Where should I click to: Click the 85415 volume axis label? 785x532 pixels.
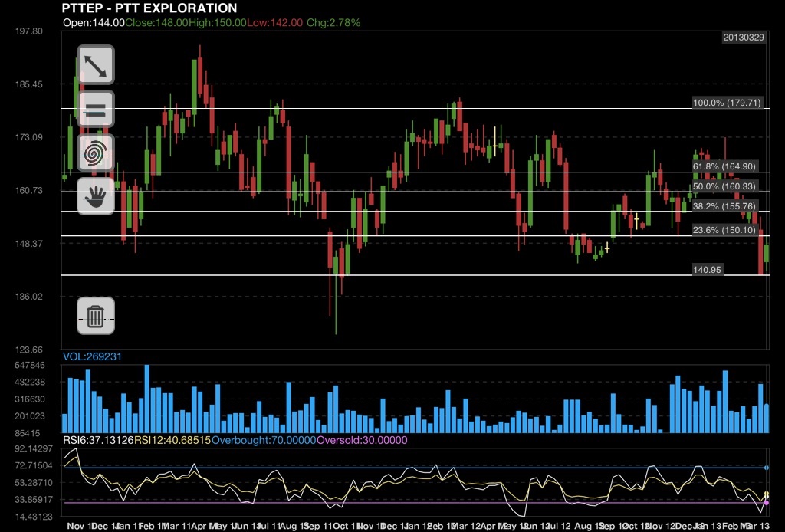(27, 433)
